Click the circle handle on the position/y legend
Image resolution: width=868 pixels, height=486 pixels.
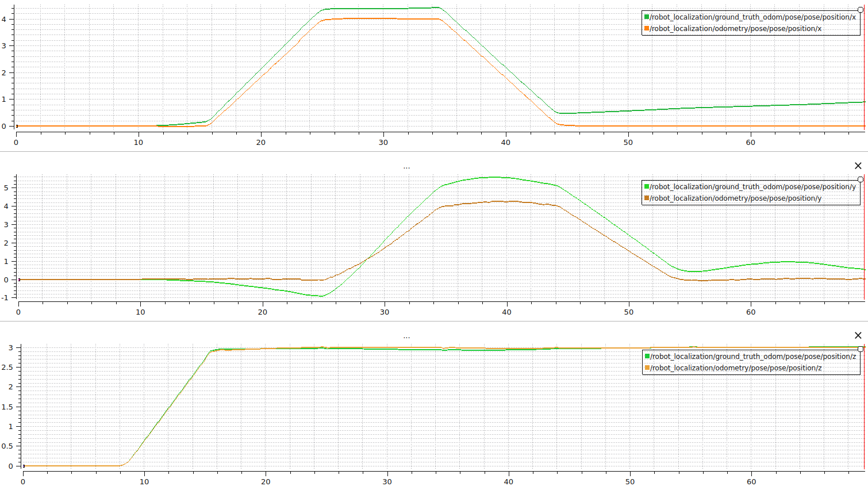tap(860, 179)
